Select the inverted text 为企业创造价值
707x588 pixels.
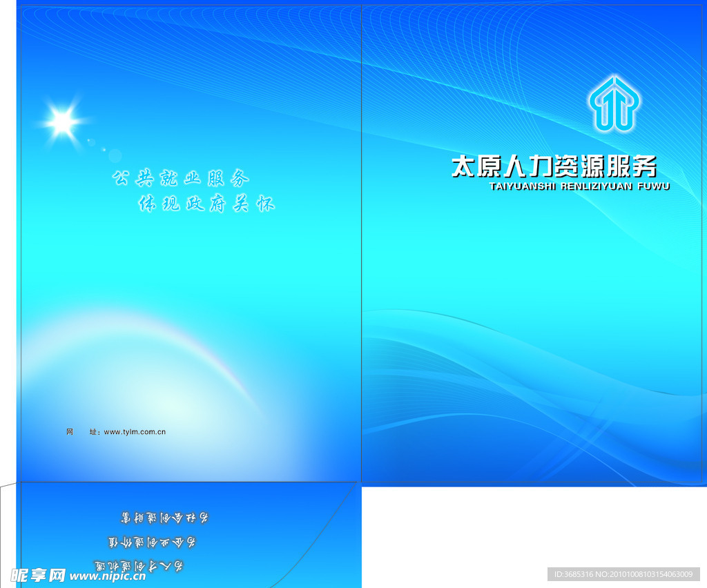[152, 542]
